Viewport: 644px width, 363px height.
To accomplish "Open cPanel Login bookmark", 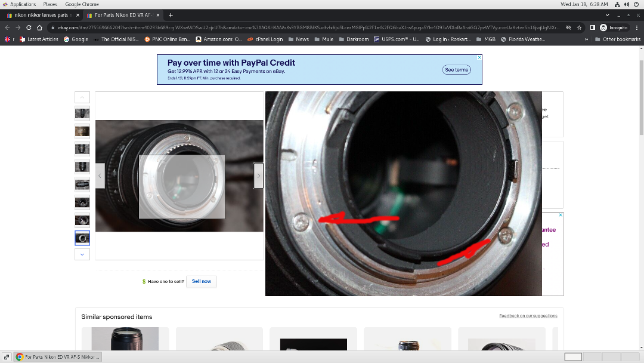I will tap(265, 39).
